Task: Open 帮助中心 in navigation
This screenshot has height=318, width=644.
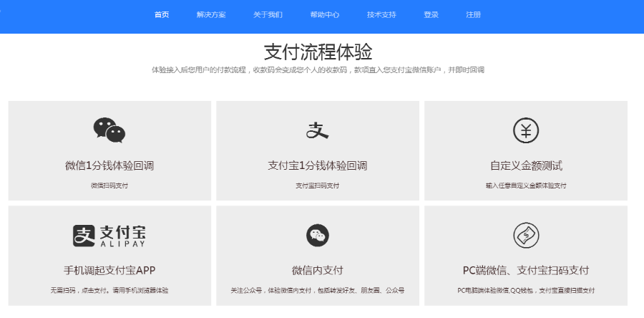Action: point(325,15)
